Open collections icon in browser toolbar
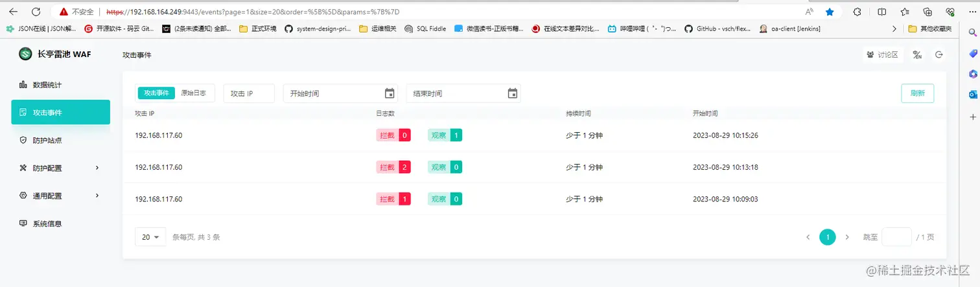 tap(927, 12)
